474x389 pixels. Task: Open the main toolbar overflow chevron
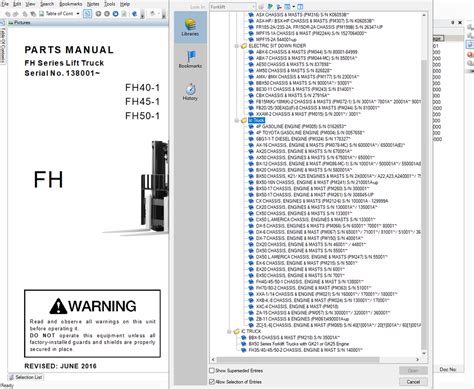pos(142,14)
